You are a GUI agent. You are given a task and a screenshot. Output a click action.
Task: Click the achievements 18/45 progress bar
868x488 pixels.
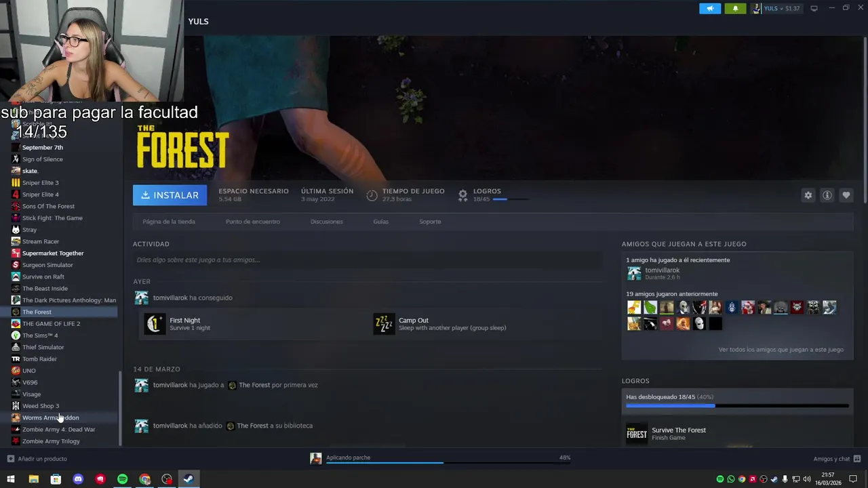tap(737, 405)
